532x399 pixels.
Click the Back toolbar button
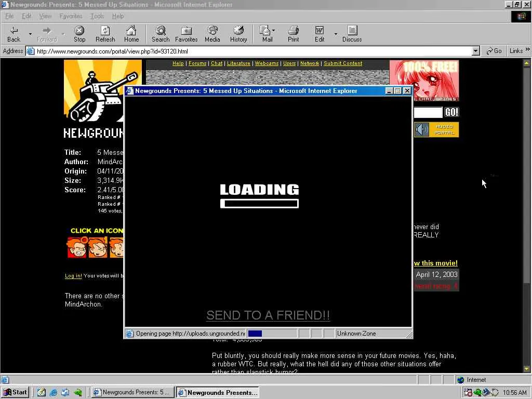point(14,34)
